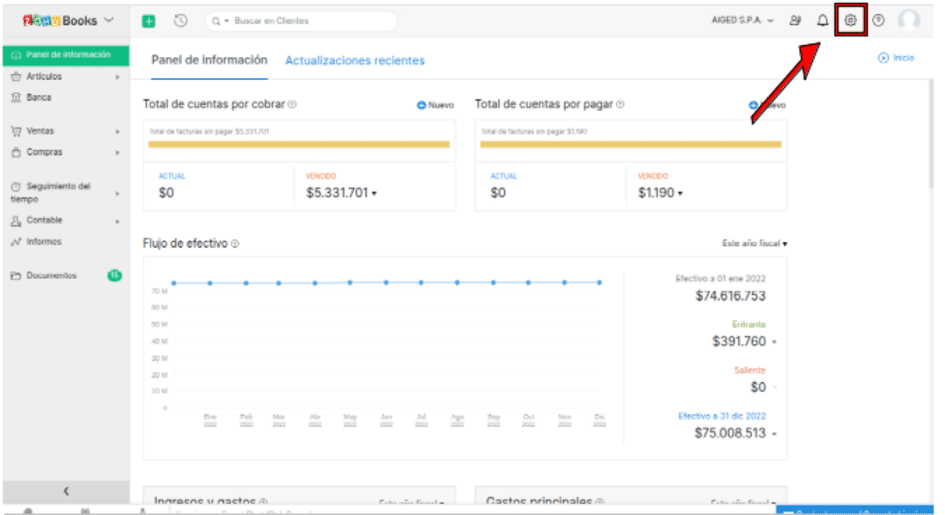The height and width of the screenshot is (515, 945).
Task: Click the Inicio link
Action: (x=903, y=58)
